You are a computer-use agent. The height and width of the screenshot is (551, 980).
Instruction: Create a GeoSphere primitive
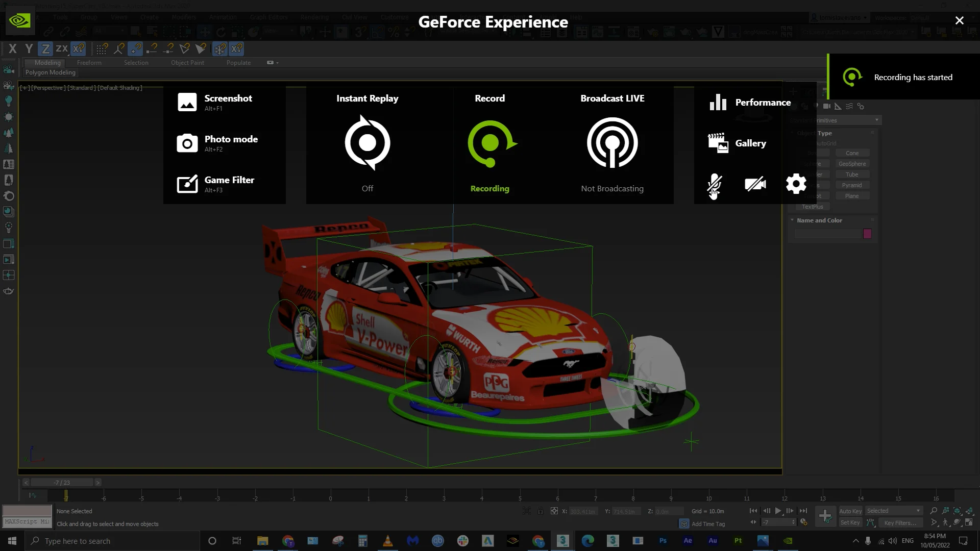pyautogui.click(x=852, y=164)
